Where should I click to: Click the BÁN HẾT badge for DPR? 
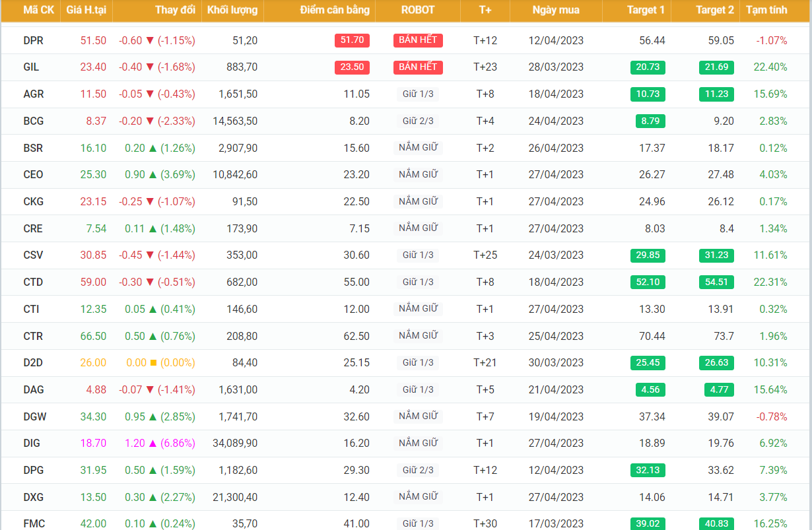[x=418, y=40]
